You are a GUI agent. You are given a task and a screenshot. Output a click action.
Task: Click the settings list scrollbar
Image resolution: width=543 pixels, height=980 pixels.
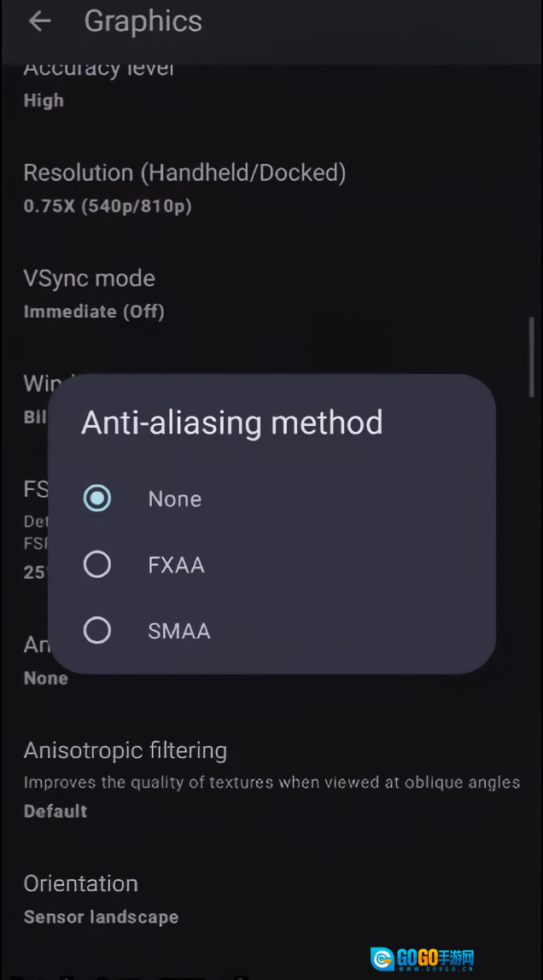coord(531,354)
